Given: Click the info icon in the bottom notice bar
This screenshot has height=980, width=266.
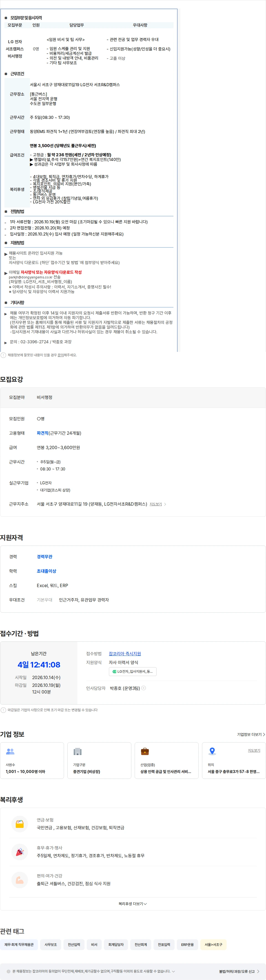Looking at the screenshot, I should 8,971.
